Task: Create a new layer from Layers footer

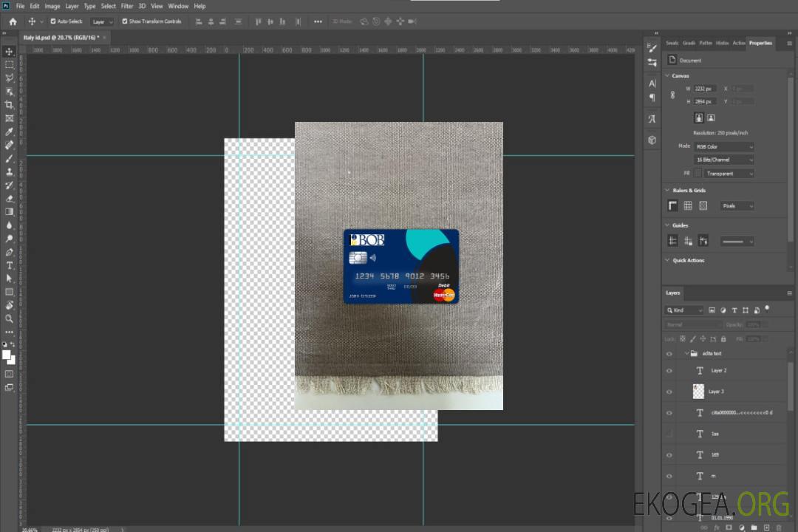Action: (766, 528)
